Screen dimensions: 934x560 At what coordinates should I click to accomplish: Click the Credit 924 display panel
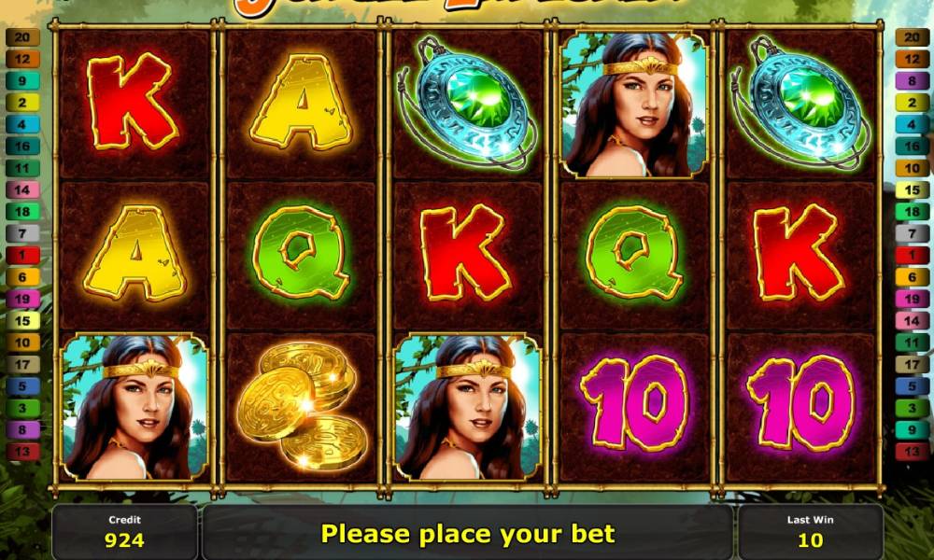[x=124, y=531]
